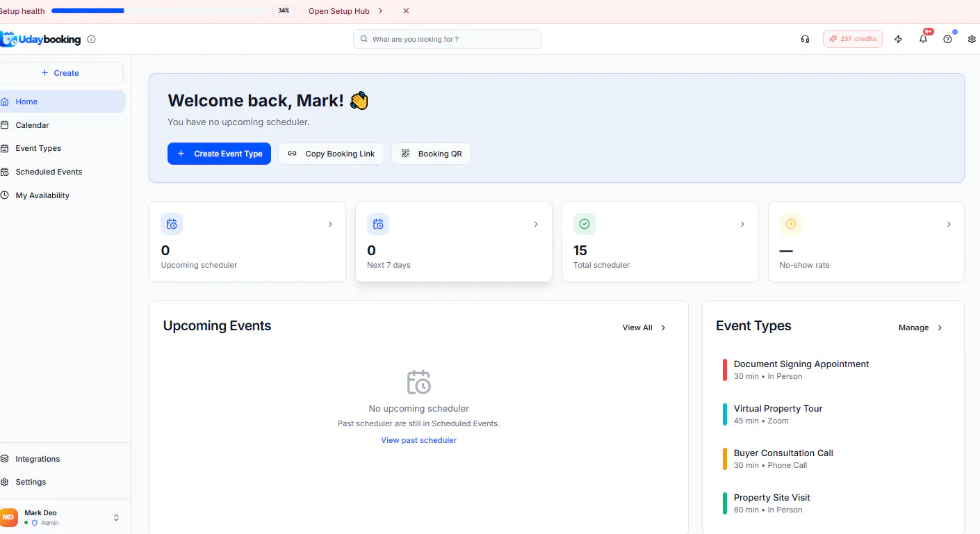
Task: Click the Udaybooking logo
Action: click(41, 39)
